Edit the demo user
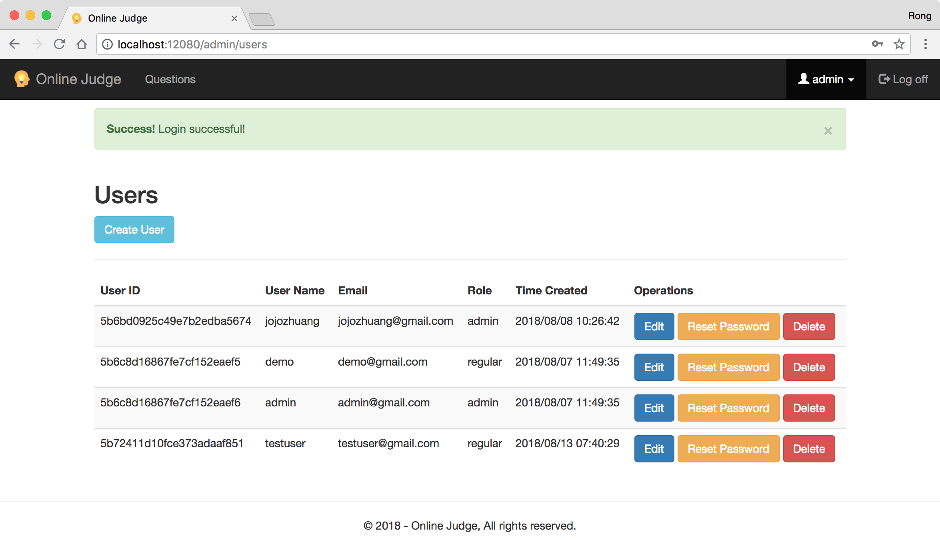This screenshot has width=940, height=560. click(x=654, y=367)
